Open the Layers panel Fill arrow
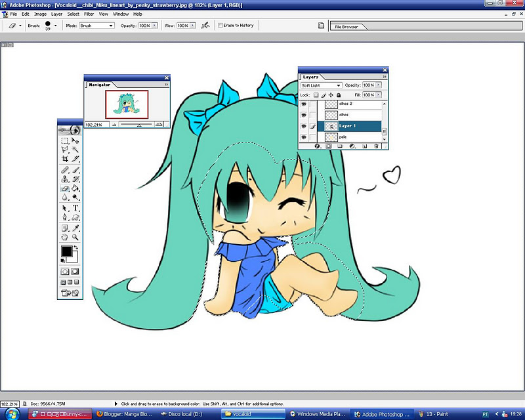Viewport: 525px width, 420px height. 379,95
